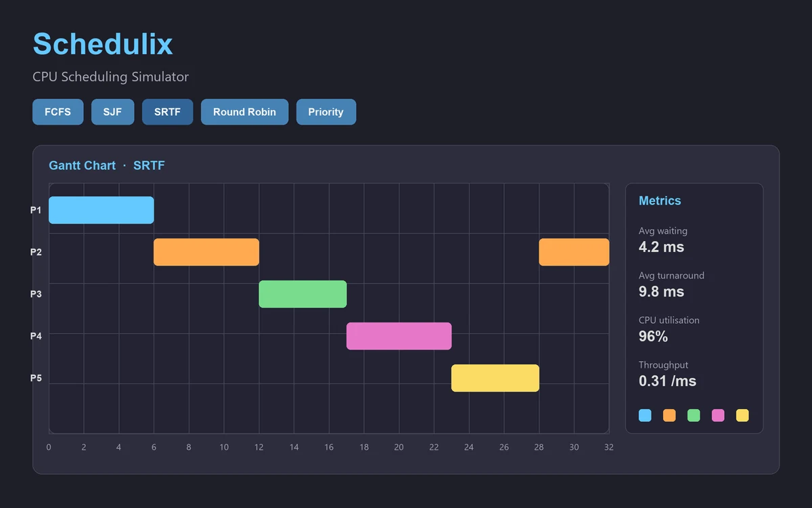Screen dimensions: 812x508
Task: Select the pink P4 Gantt bar
Action: pyautogui.click(x=399, y=336)
